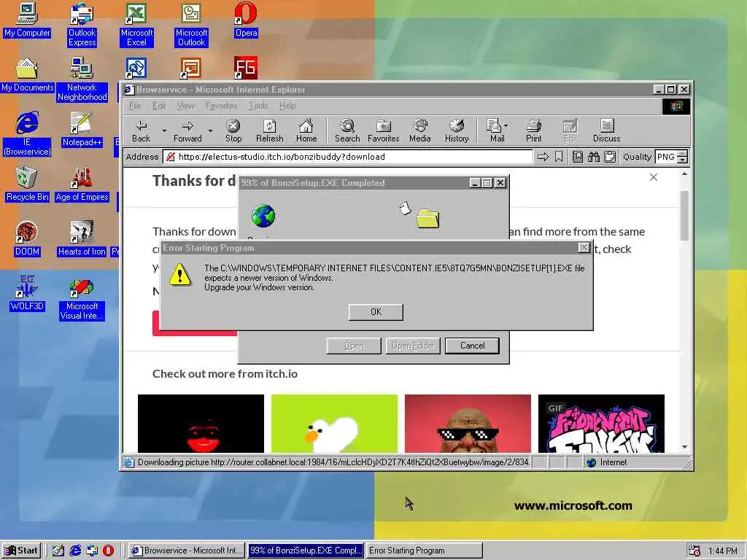Screen dimensions: 747x560
Task: Click Cancel in the BonziSetup download dialog
Action: click(x=472, y=346)
